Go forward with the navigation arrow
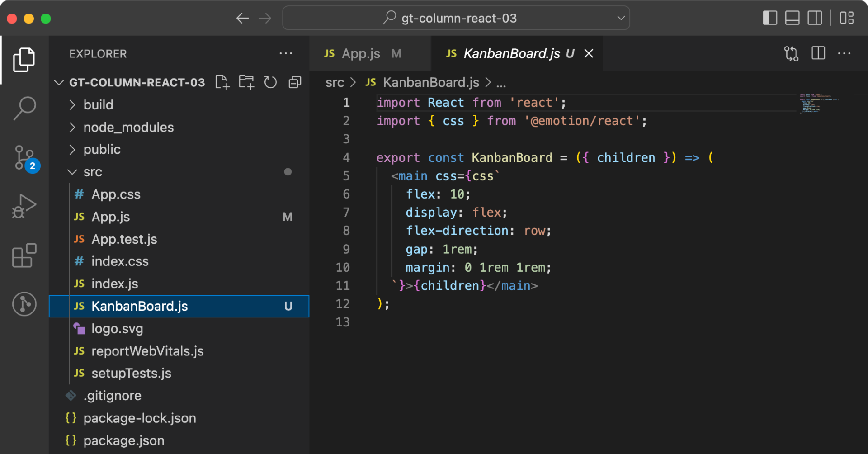The image size is (868, 454). click(x=265, y=18)
